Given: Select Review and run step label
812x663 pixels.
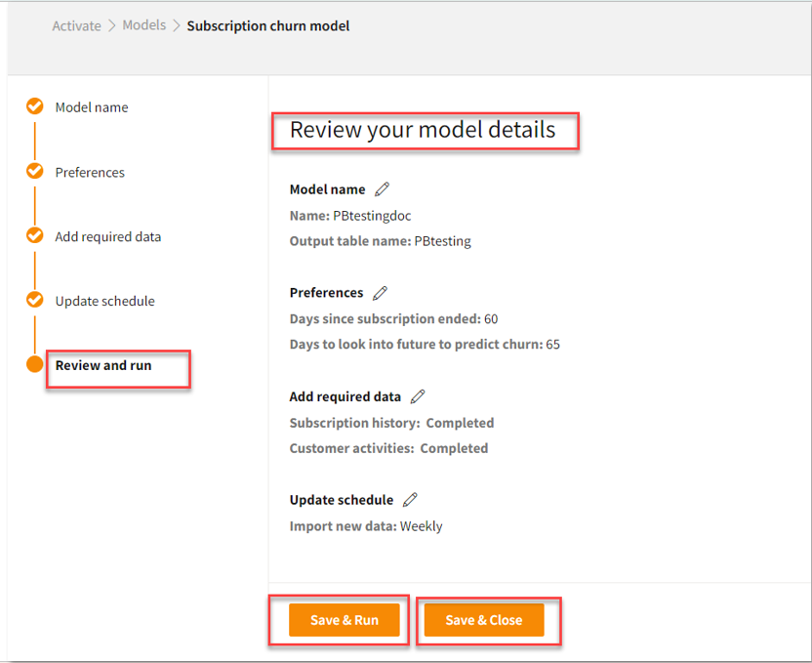Looking at the screenshot, I should click(x=103, y=365).
